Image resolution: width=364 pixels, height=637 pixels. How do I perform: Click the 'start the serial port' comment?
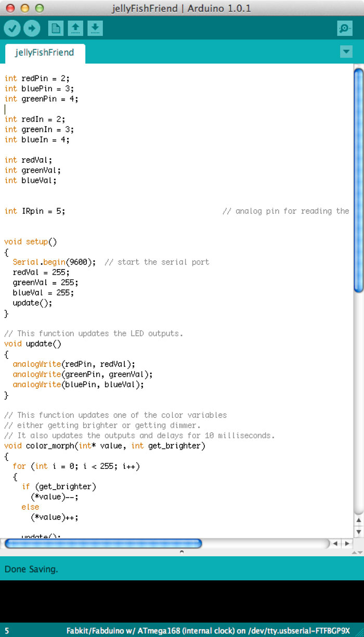coord(157,262)
